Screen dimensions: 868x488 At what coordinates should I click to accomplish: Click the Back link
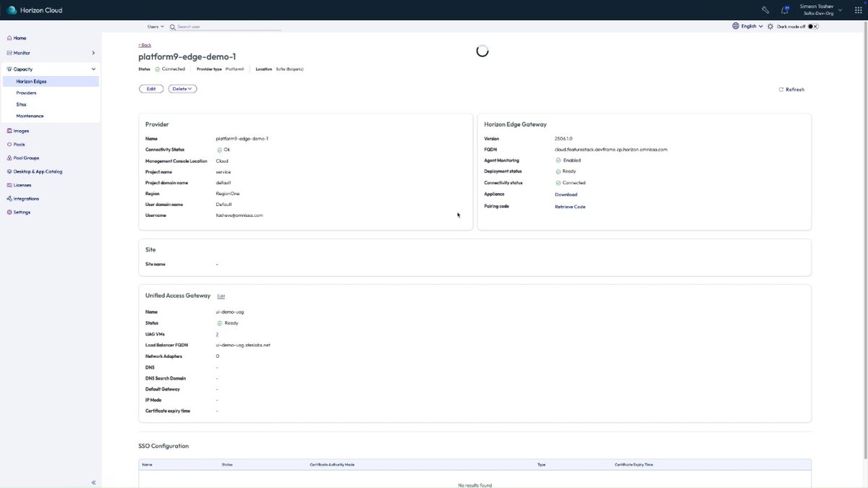coord(145,45)
